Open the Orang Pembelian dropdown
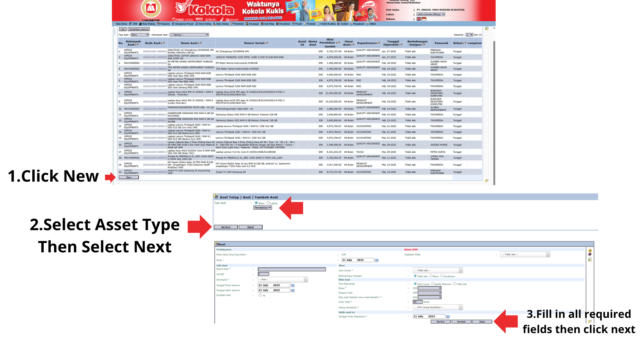Screen dimensions: 644x339 click(x=438, y=307)
